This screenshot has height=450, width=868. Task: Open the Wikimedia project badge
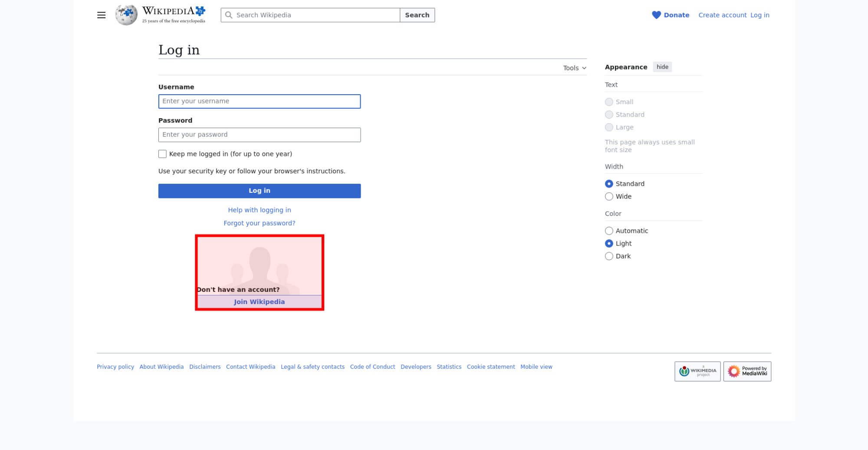coord(697,371)
